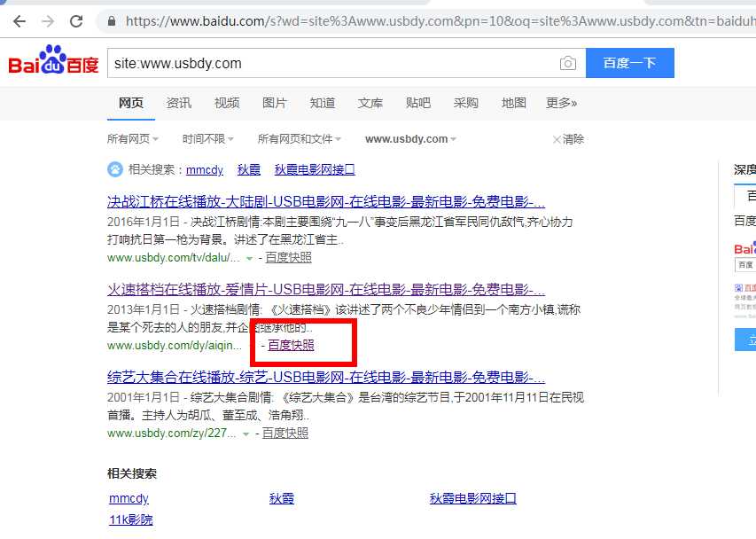This screenshot has width=756, height=539.
Task: Open the www.usbdy.com site filter dropdown
Action: 410,139
